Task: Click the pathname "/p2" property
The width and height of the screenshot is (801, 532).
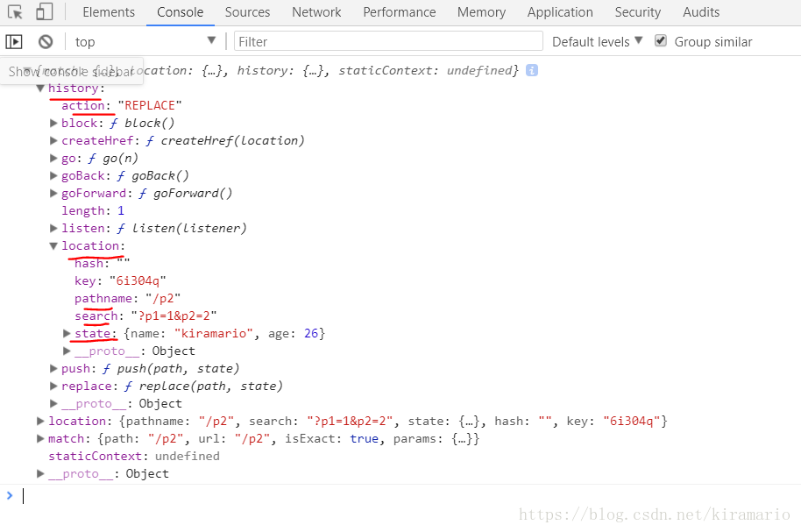Action: [x=128, y=299]
